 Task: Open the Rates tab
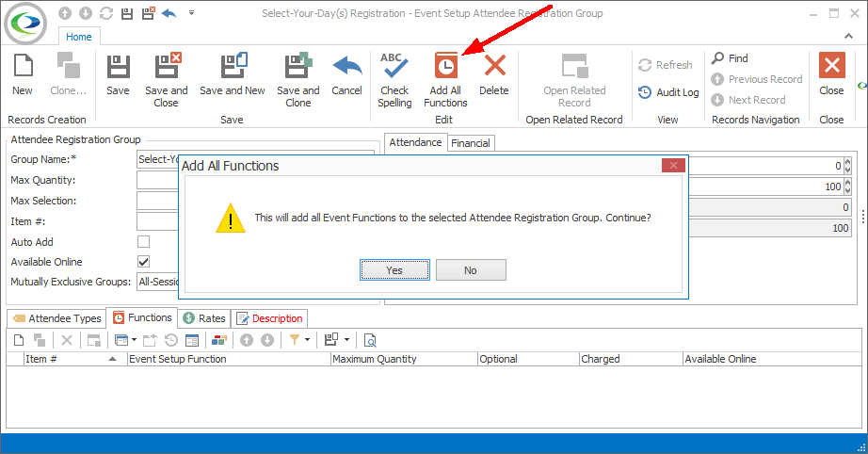[204, 318]
